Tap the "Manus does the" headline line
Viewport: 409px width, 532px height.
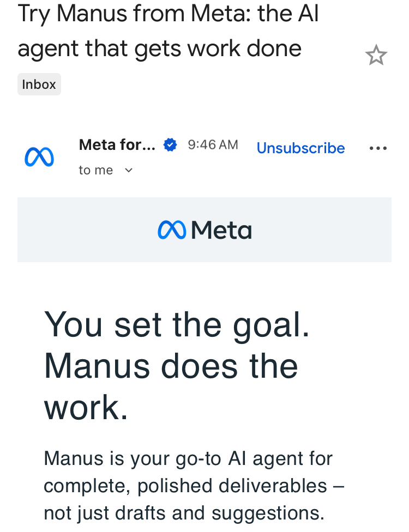pos(171,365)
